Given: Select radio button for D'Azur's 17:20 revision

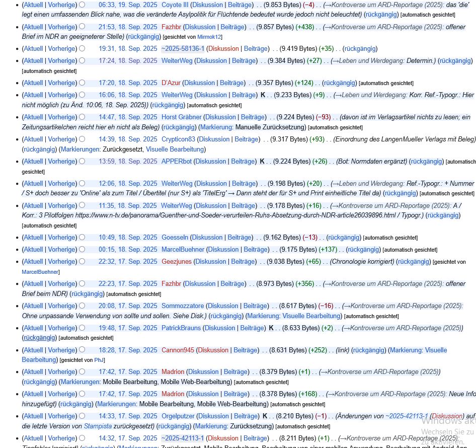Looking at the screenshot, I should 82,83.
